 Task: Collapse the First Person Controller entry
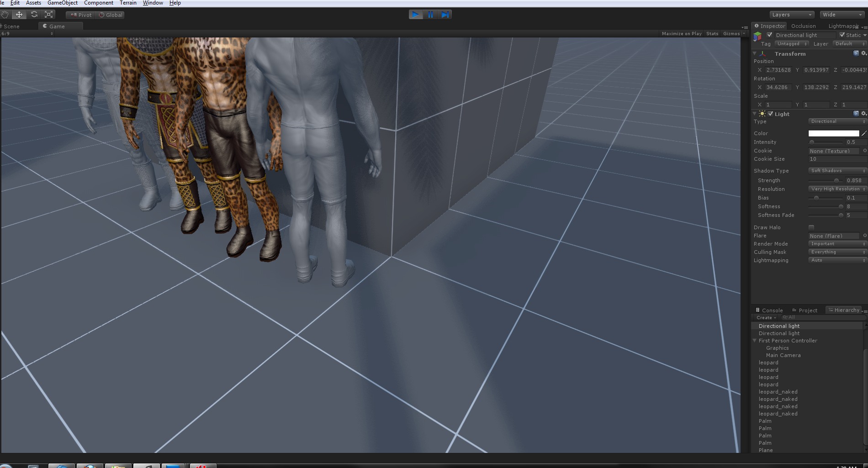point(754,341)
